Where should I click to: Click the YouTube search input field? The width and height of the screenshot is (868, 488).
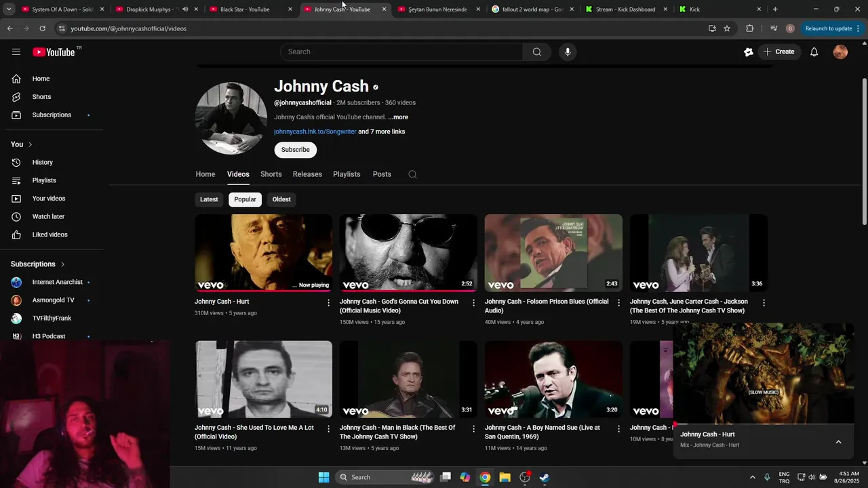point(401,52)
